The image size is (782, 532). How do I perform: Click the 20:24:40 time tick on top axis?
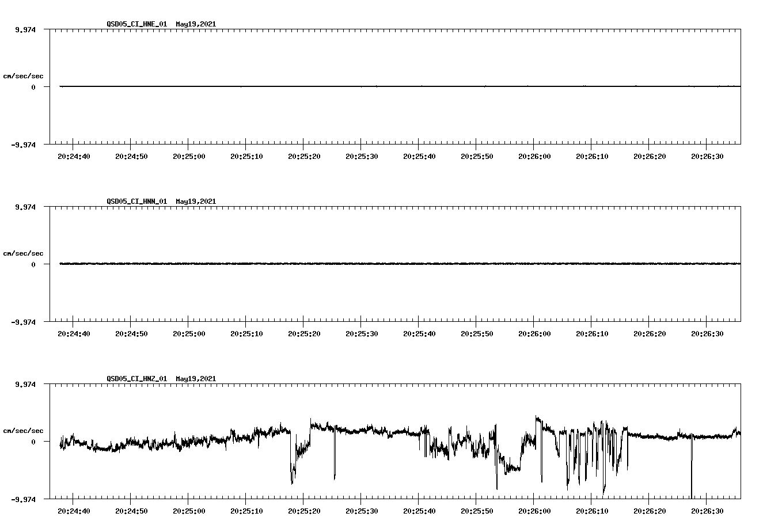coord(73,155)
